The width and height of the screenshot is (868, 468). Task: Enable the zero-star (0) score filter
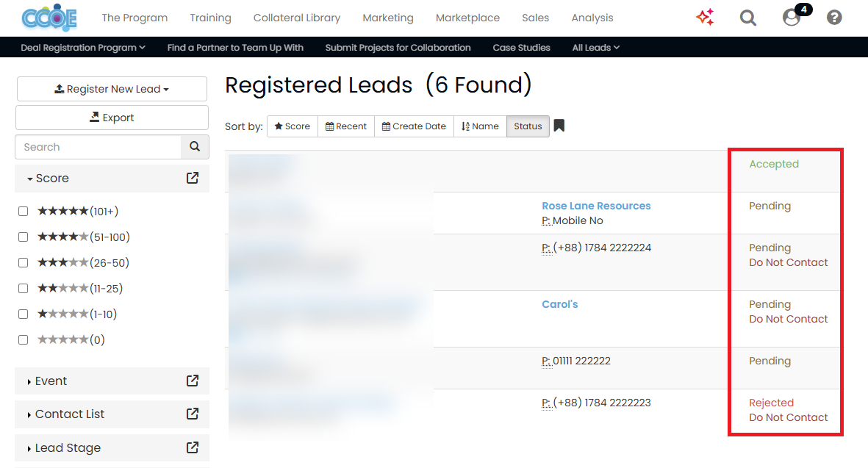[24, 339]
